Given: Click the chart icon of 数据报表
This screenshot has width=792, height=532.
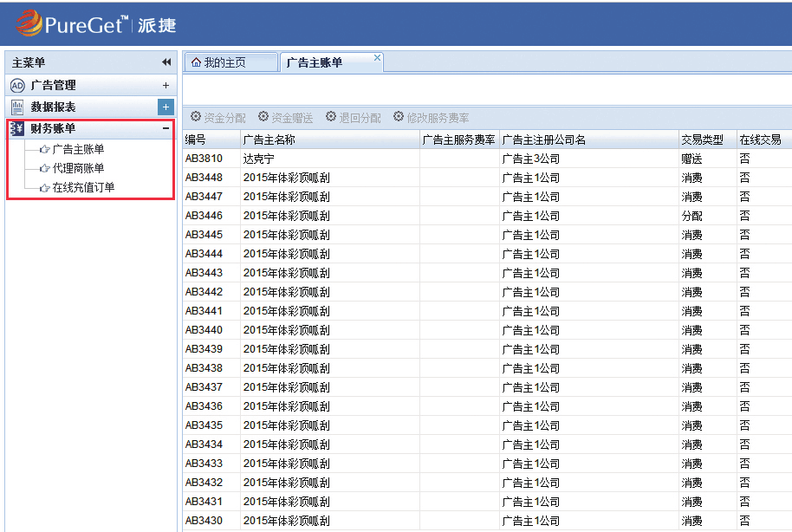Looking at the screenshot, I should tap(17, 107).
